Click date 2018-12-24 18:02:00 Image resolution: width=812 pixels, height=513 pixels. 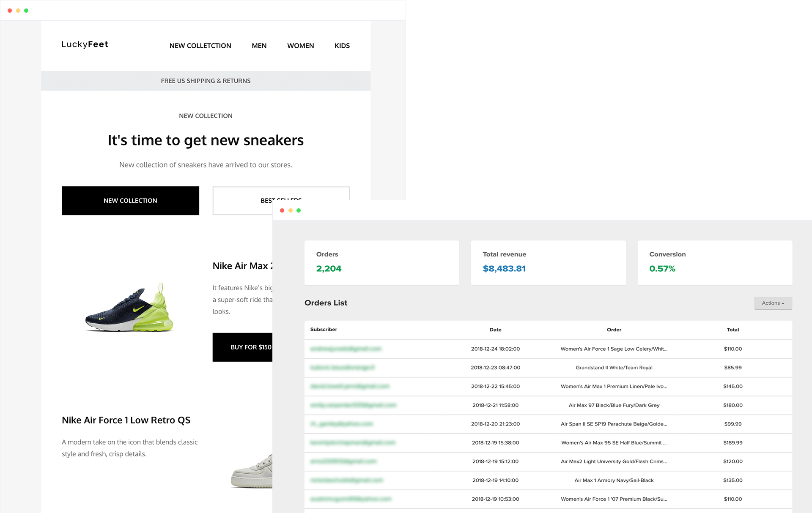[x=495, y=349]
